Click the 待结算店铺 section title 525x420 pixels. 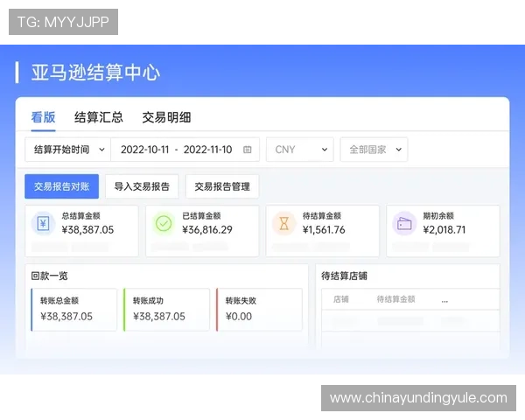345,276
